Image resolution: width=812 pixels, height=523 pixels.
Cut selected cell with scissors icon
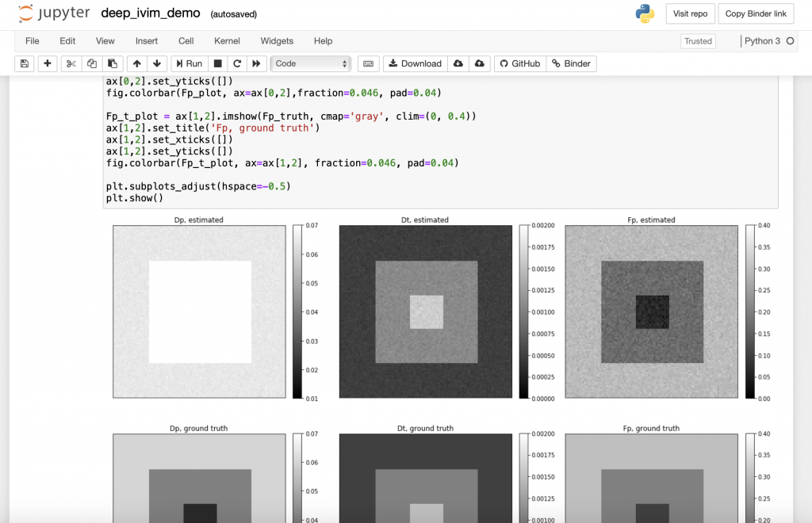[71, 63]
